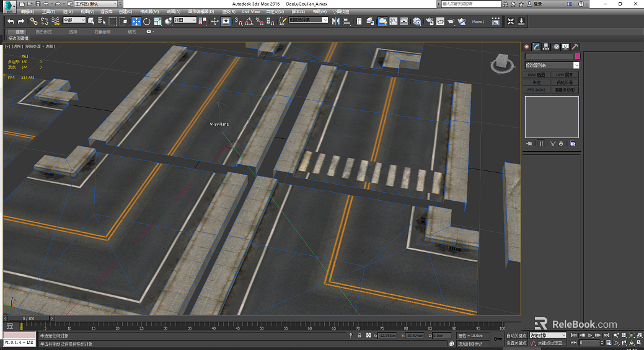Toggle the 自动关键点 auto key button
The image size is (644, 350).
(x=516, y=336)
